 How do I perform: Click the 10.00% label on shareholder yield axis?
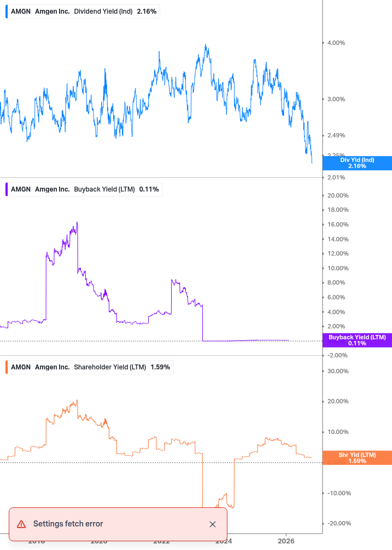338,432
